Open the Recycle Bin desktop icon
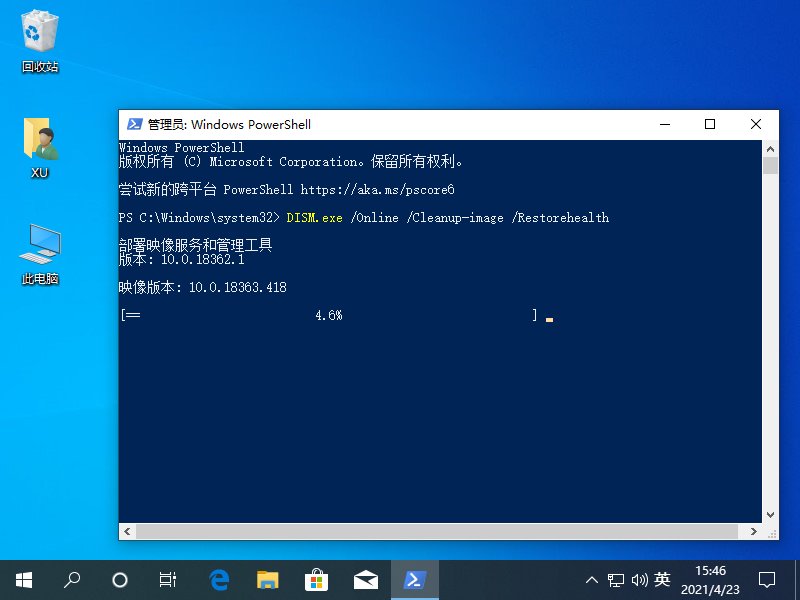800x600 pixels. pyautogui.click(x=38, y=32)
